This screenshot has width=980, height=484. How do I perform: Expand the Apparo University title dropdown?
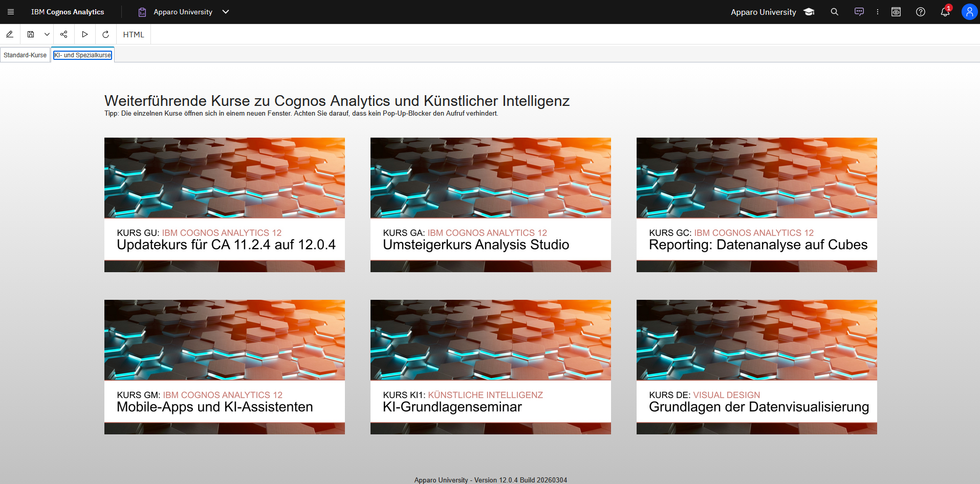tap(226, 12)
